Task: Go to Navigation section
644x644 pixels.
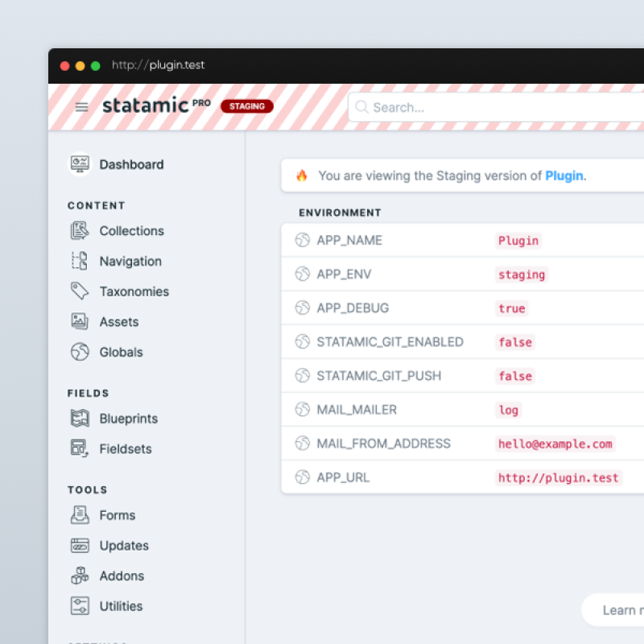Action: tap(130, 261)
